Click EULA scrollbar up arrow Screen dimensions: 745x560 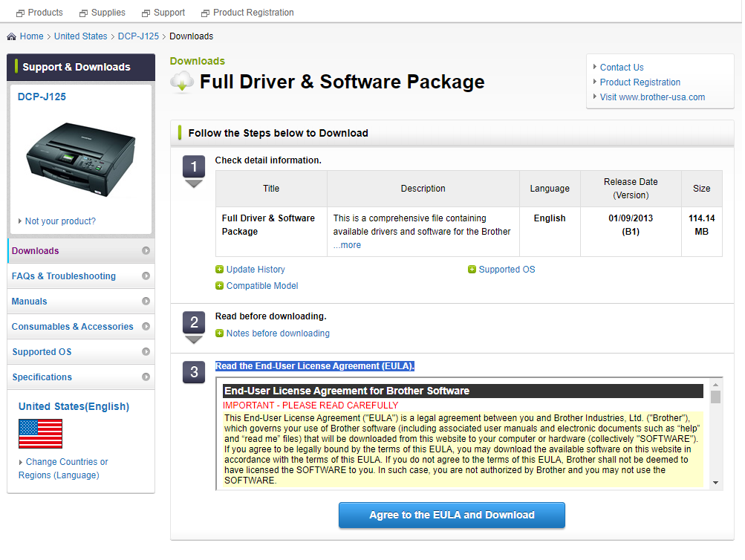pyautogui.click(x=715, y=384)
